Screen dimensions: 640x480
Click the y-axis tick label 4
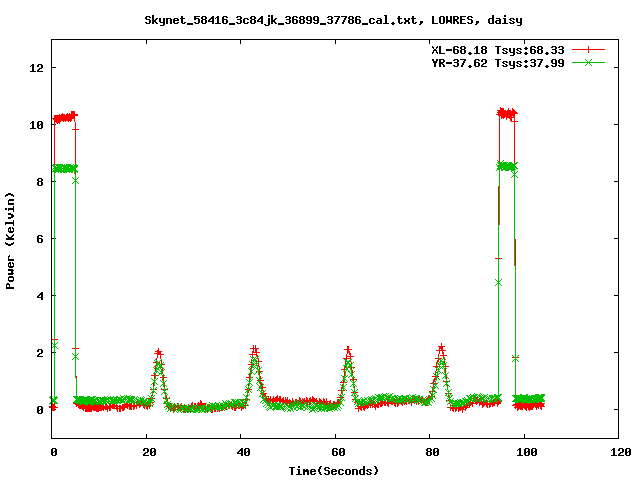click(x=40, y=296)
